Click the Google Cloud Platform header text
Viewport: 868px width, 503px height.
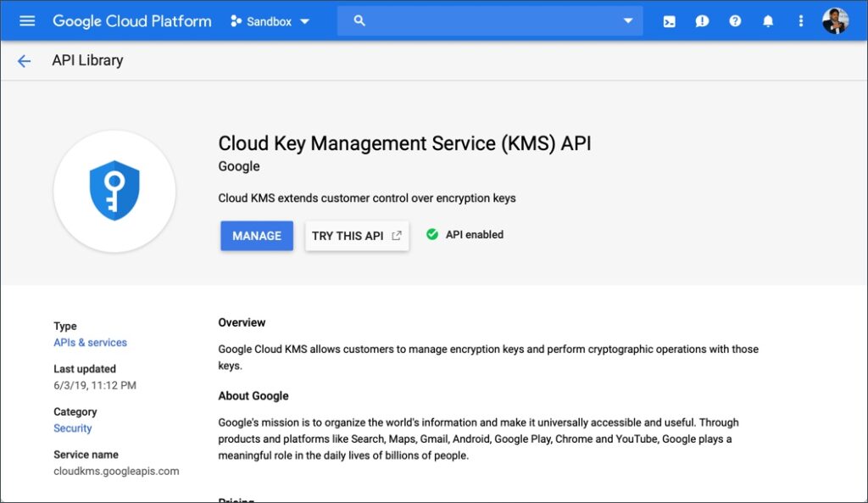(x=131, y=20)
